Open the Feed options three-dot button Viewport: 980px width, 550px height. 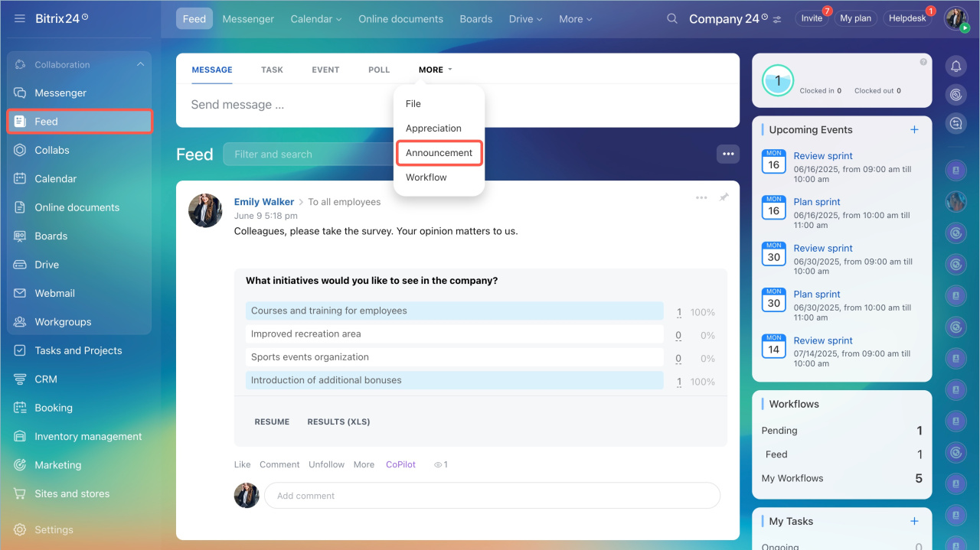point(728,154)
